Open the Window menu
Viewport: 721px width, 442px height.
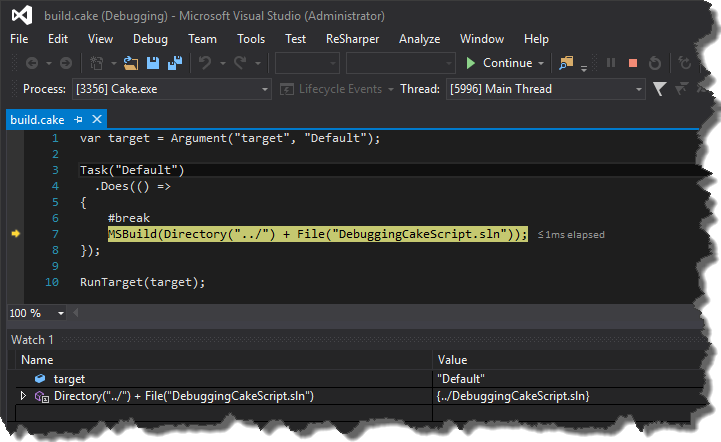tap(482, 39)
